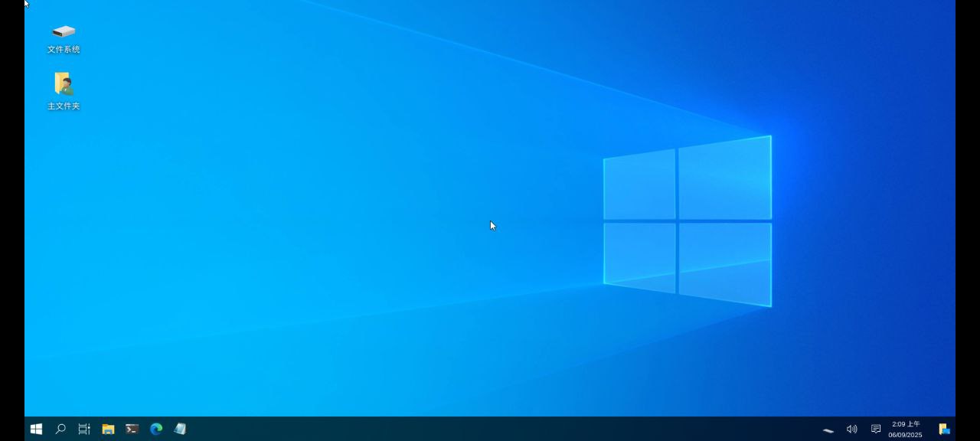Launch File Explorer from the taskbar

point(108,429)
